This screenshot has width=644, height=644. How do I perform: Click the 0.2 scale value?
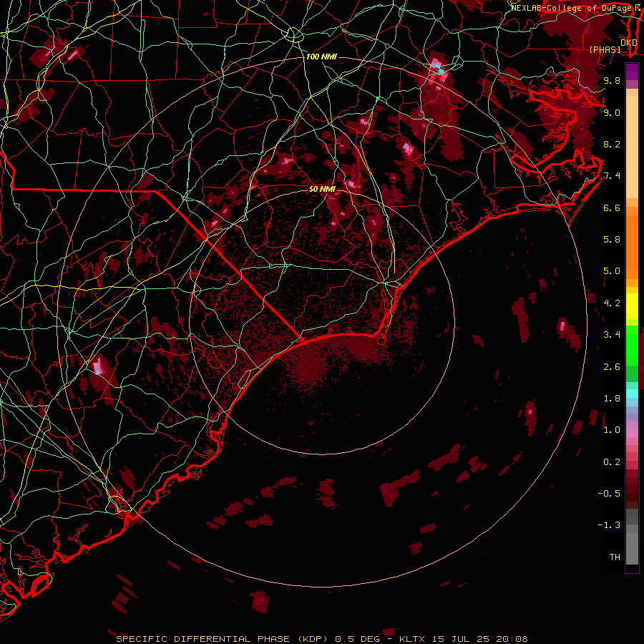[x=612, y=462]
